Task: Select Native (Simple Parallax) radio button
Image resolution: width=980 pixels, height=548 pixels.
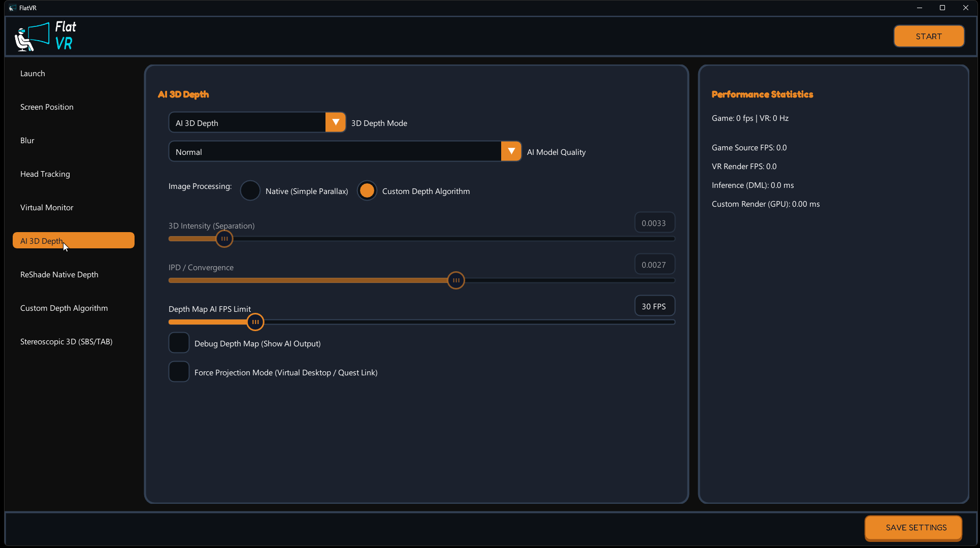Action: 250,191
